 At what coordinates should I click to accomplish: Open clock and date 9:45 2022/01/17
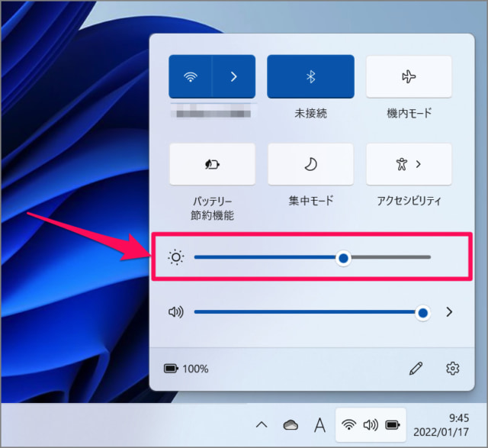tap(441, 425)
